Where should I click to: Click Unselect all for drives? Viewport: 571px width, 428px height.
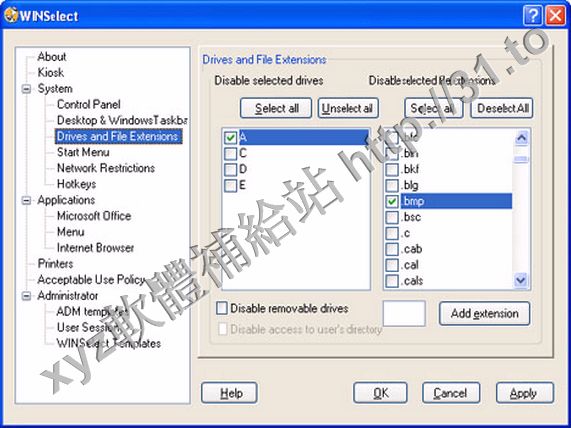pos(348,108)
